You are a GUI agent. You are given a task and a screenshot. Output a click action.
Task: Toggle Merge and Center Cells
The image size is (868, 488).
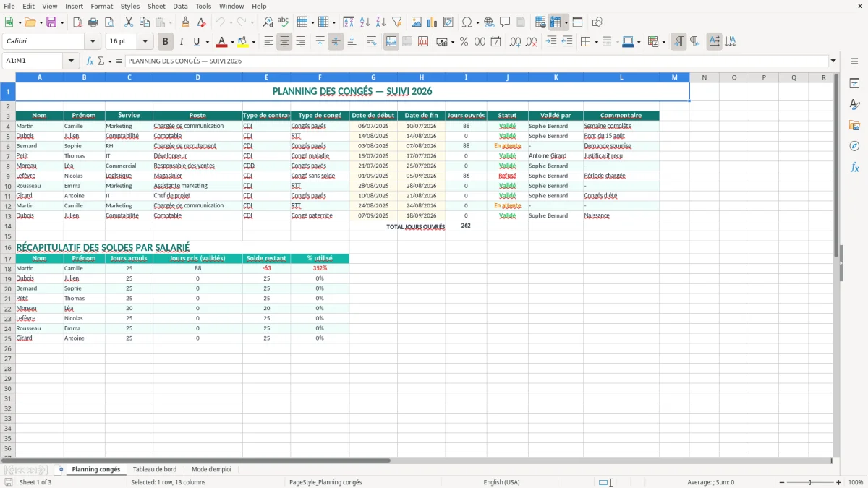391,42
